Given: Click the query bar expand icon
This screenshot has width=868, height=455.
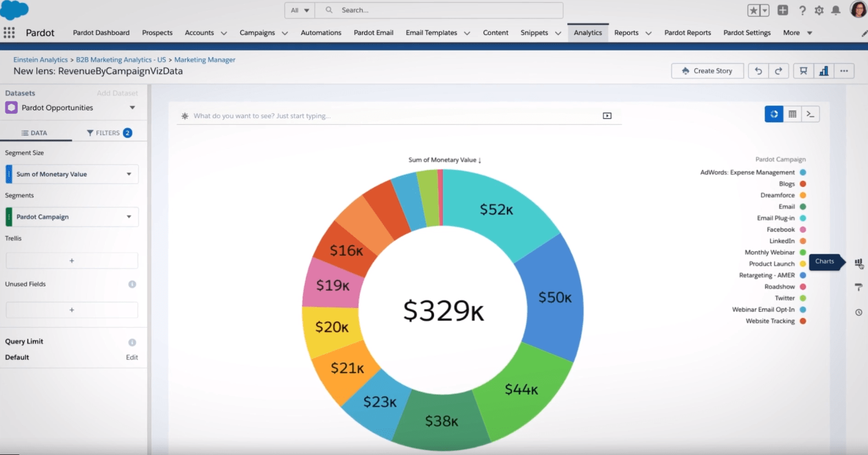Looking at the screenshot, I should 607,116.
